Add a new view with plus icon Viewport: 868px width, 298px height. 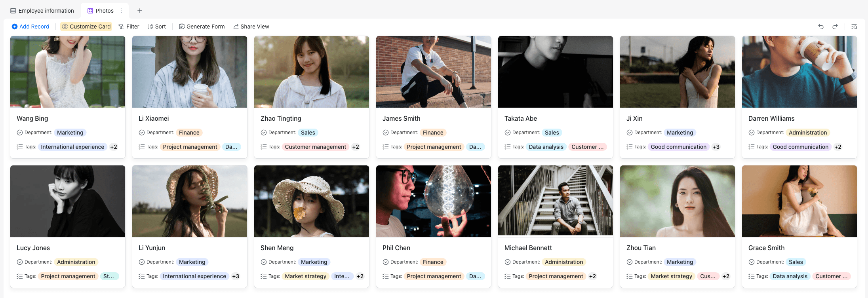pos(140,11)
